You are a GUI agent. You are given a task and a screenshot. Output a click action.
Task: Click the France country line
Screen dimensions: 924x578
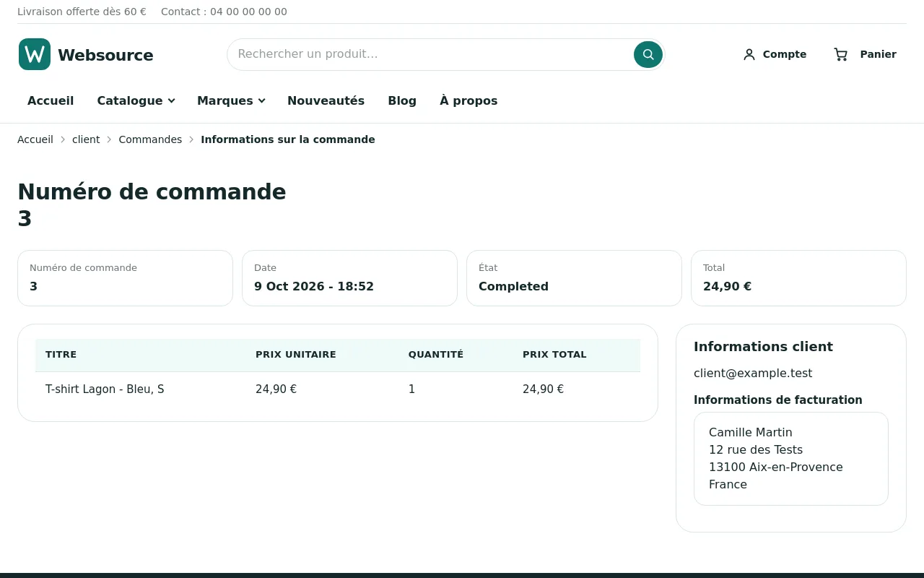point(728,485)
